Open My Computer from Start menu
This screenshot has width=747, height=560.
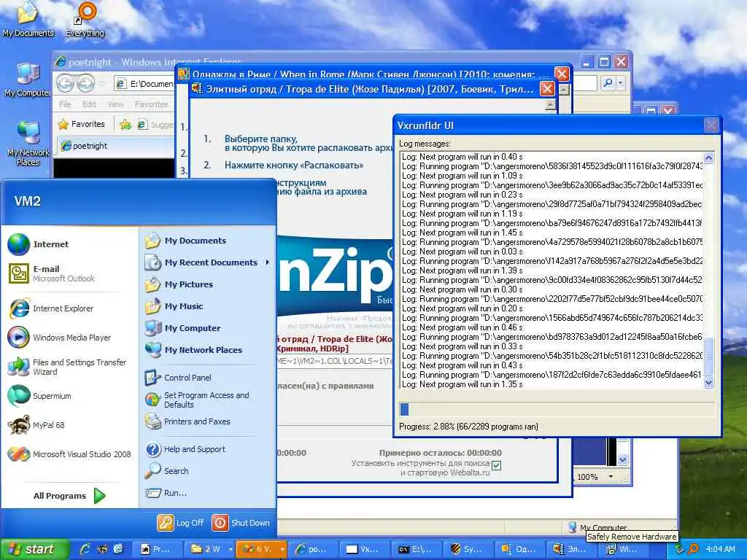[182, 329]
